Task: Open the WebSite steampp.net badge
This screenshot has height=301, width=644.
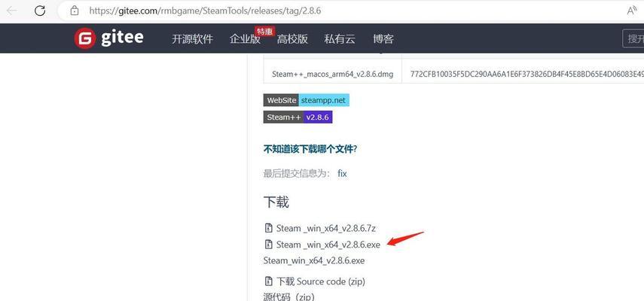Action: pos(306,100)
